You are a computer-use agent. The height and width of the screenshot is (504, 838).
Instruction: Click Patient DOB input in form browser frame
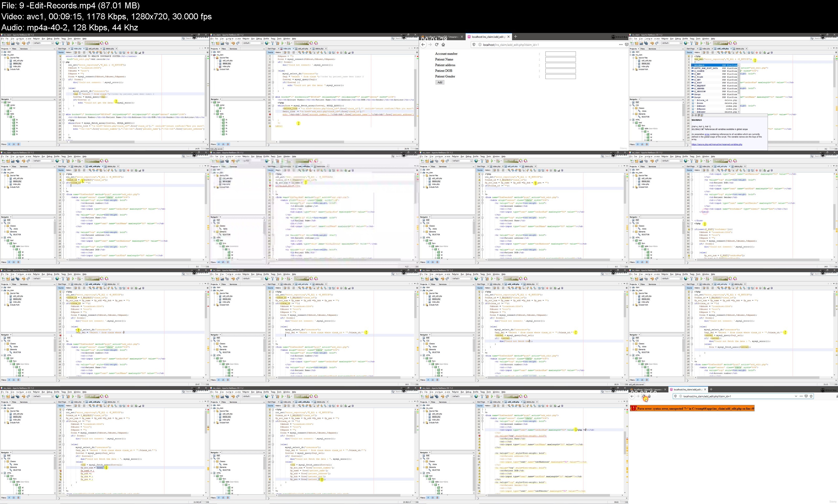[x=561, y=71]
